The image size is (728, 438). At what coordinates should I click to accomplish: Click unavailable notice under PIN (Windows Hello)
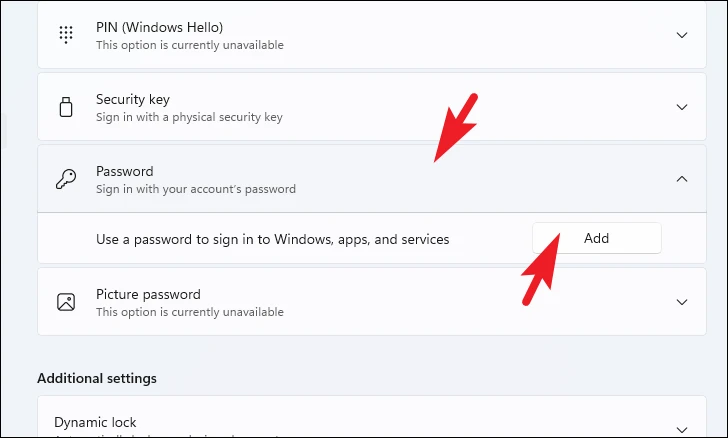190,45
